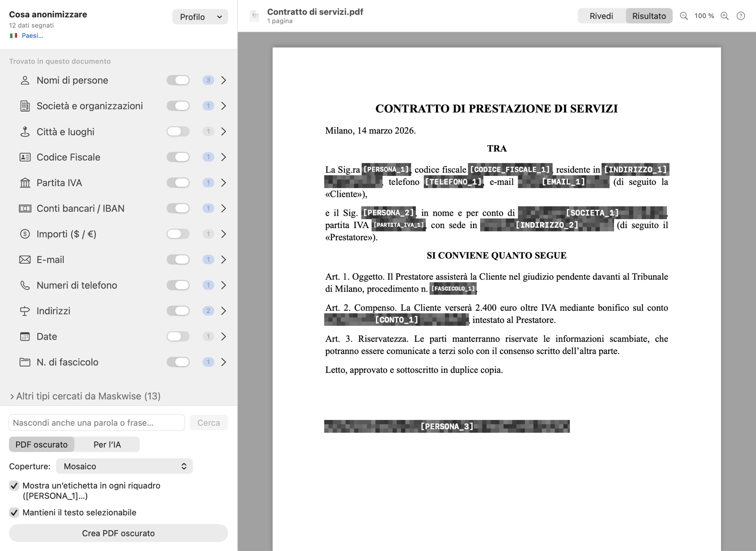The width and height of the screenshot is (756, 551).
Task: Uncheck Mantieni il testo selezionabile
Action: tap(14, 512)
